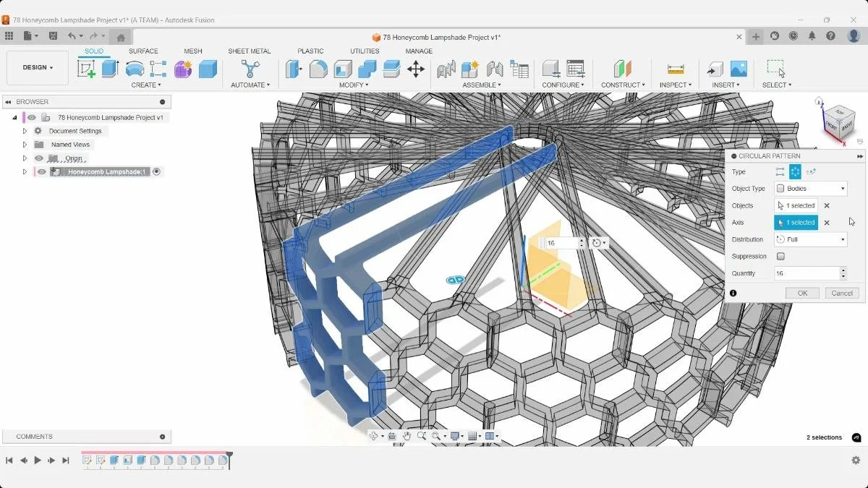Choose the Insert Derive icon
The image size is (868, 488).
tap(715, 69)
